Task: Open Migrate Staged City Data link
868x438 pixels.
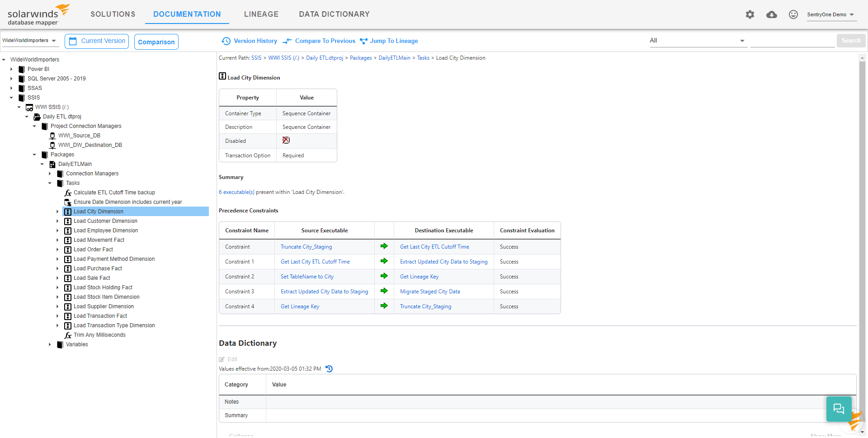Action: [430, 292]
